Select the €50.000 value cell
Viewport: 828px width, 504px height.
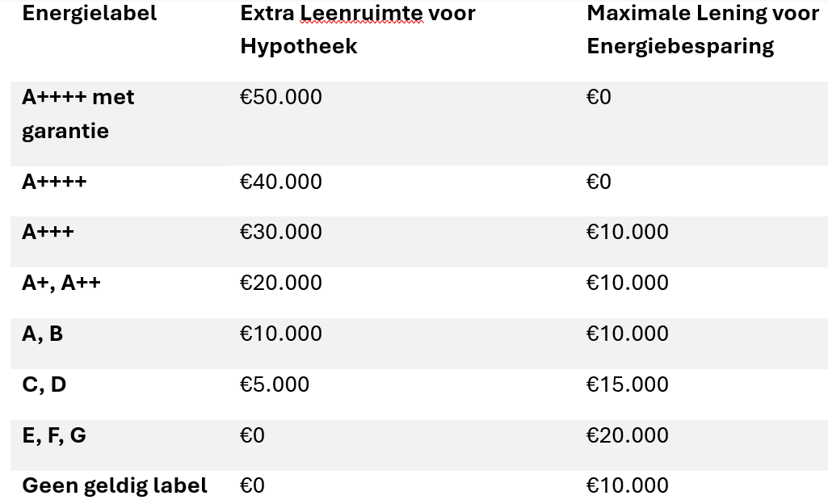coord(281,97)
